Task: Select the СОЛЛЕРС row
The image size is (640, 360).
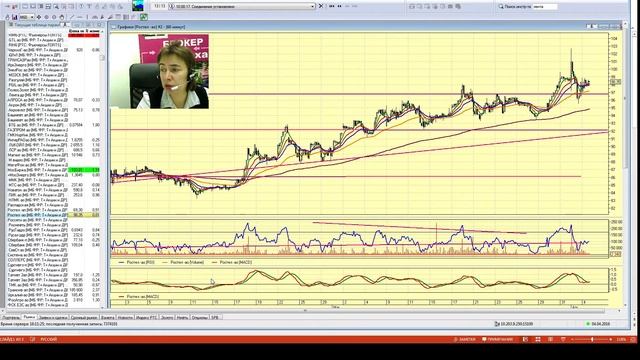Action: coord(53,260)
